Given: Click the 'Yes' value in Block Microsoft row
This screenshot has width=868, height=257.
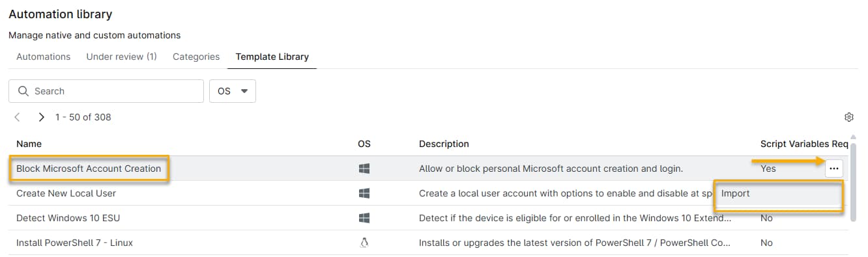Looking at the screenshot, I should pos(768,169).
